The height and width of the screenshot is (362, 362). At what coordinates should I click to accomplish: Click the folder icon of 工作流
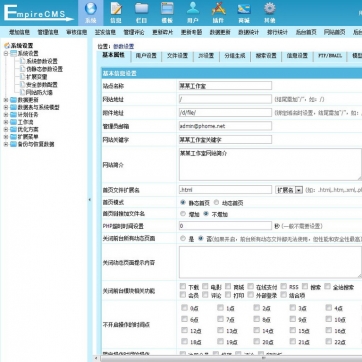coord(13,122)
